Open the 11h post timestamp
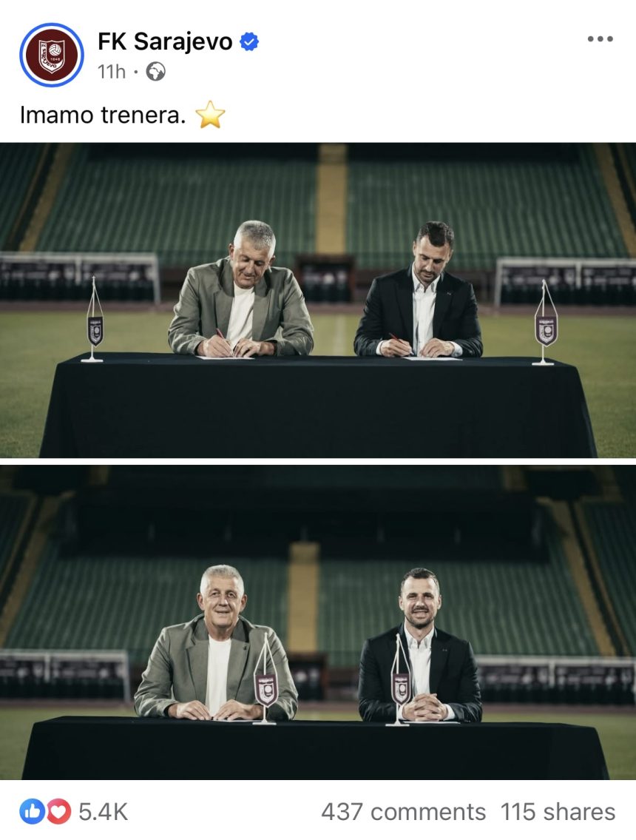 coord(112,71)
